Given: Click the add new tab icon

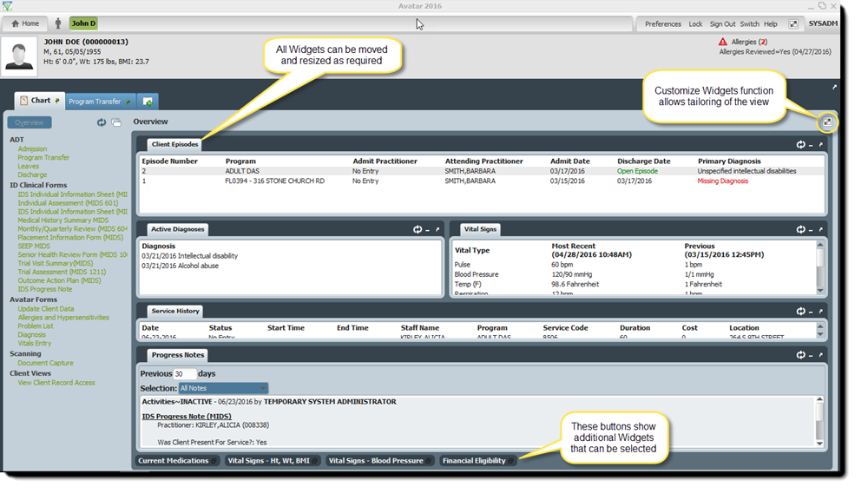Looking at the screenshot, I should pos(148,102).
